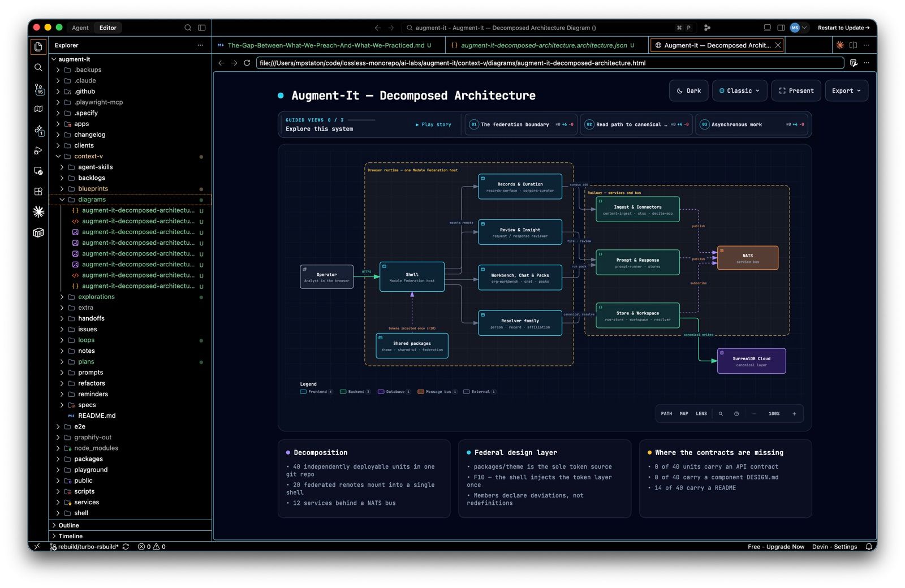Open the notifications bell in status bar
The height and width of the screenshot is (588, 905).
click(869, 547)
